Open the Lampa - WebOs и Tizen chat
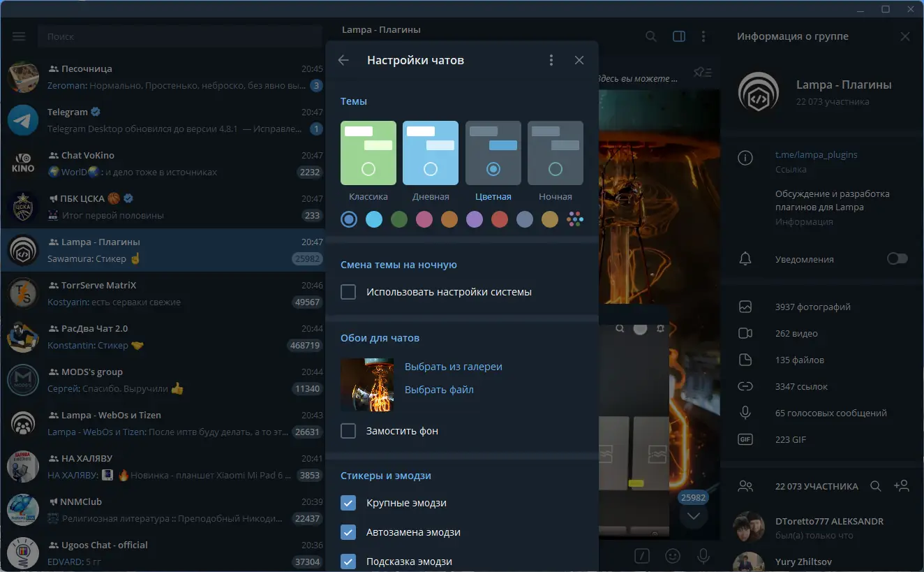 [164, 424]
